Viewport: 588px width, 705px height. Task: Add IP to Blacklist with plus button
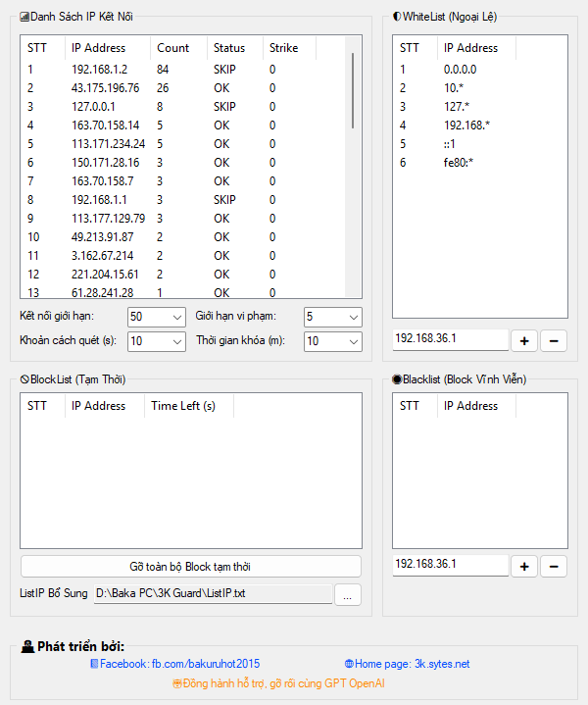pyautogui.click(x=524, y=567)
